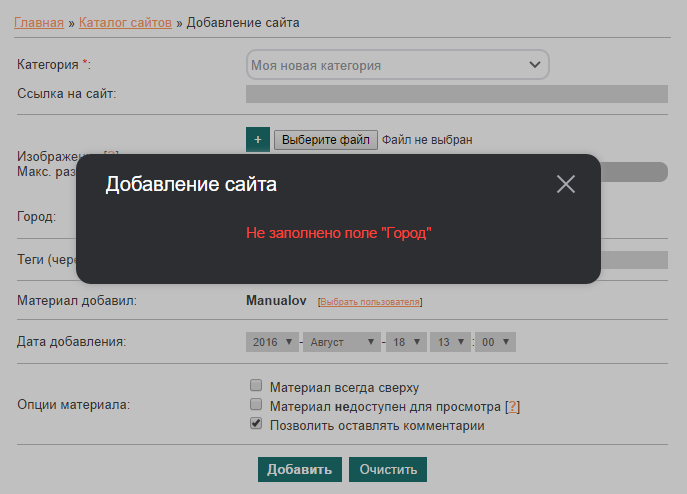Open the year dropdown showing 2016

[272, 342]
